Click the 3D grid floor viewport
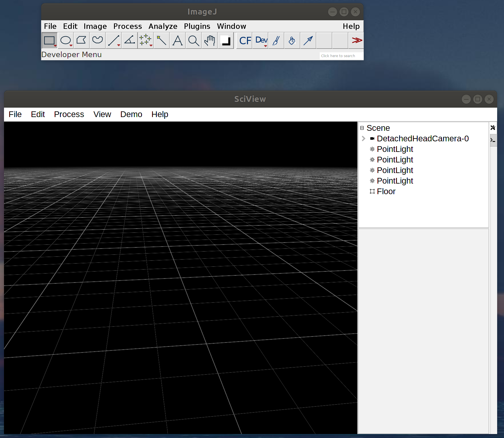The width and height of the screenshot is (504, 438). 181,278
